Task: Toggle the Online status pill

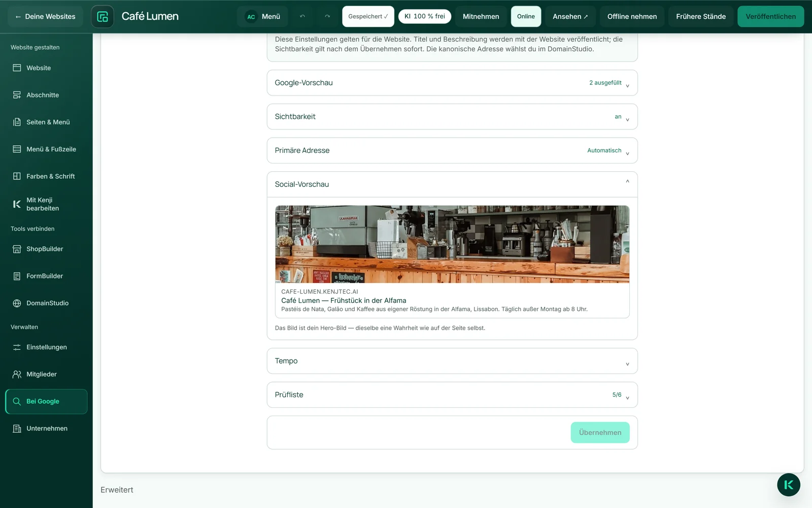Action: pos(526,16)
